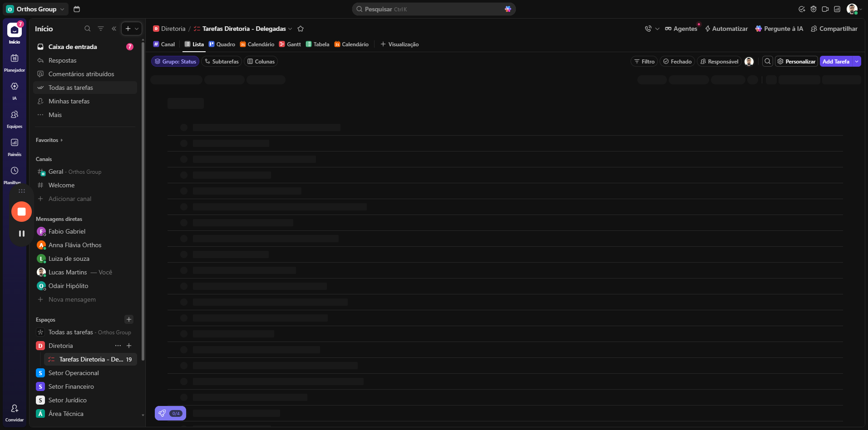Expand the Favoritos section
The width and height of the screenshot is (868, 430).
click(x=49, y=140)
